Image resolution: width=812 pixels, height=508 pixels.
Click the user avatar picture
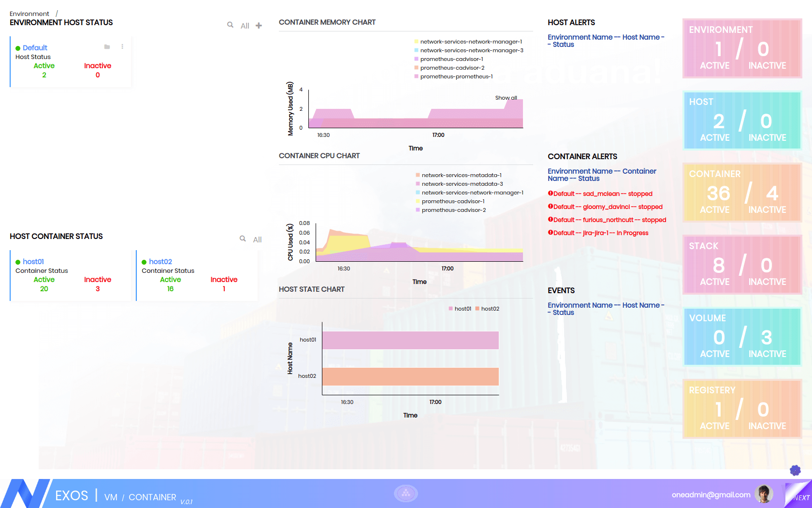click(x=764, y=494)
